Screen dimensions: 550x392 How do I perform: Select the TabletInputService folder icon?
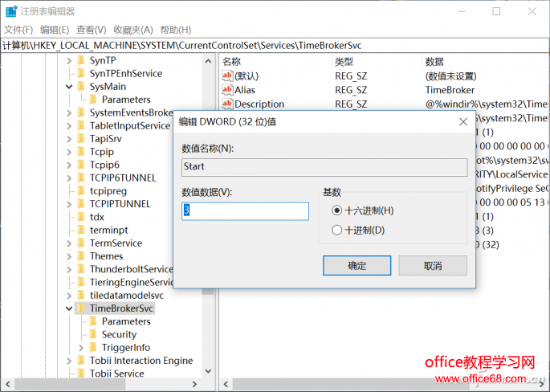coord(81,125)
